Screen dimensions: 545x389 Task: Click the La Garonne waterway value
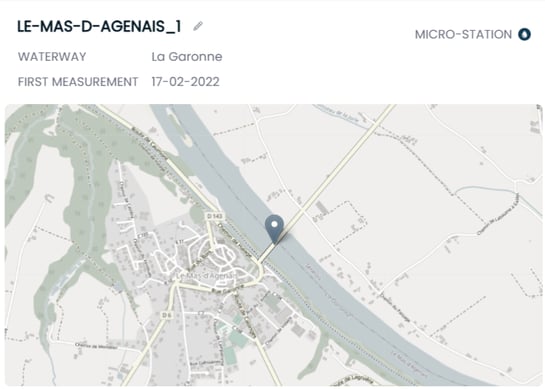tap(187, 57)
